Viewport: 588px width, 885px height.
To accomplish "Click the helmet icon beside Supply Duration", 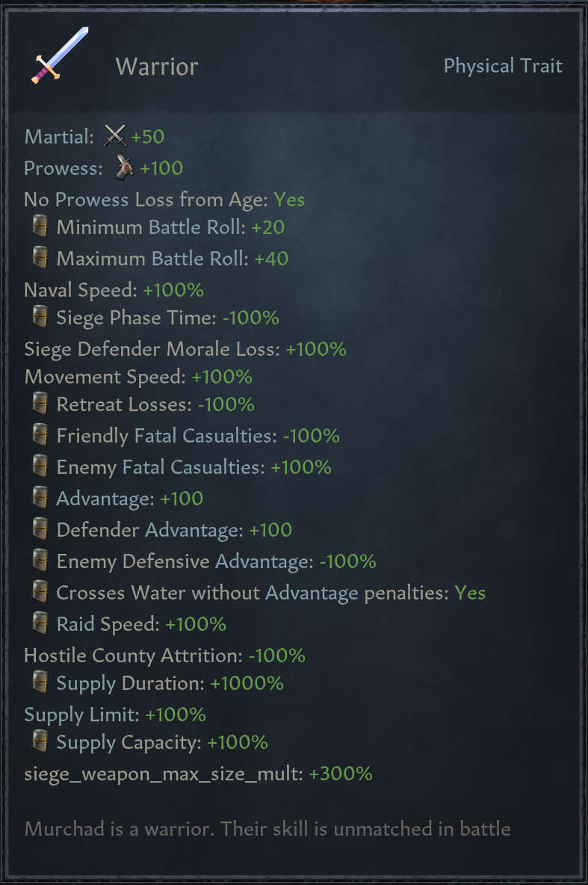I will point(40,682).
